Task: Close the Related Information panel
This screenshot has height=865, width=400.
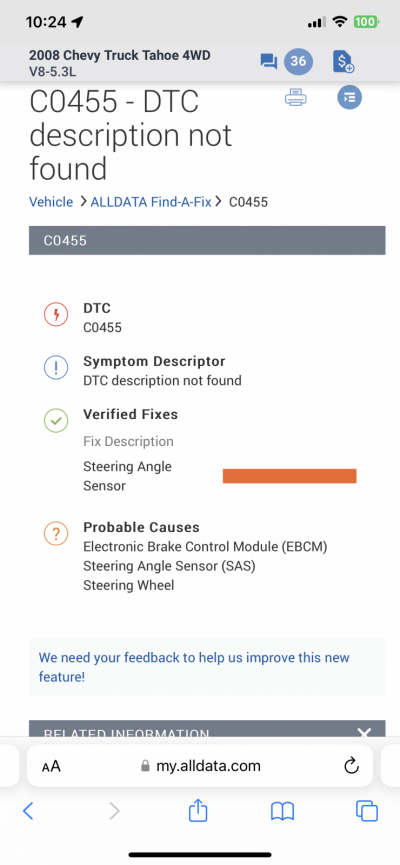Action: pyautogui.click(x=364, y=733)
